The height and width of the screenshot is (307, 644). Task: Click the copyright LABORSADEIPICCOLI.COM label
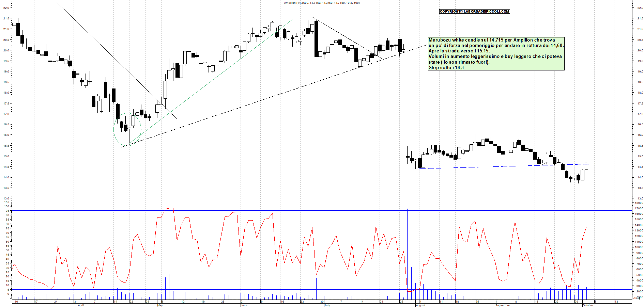(474, 12)
